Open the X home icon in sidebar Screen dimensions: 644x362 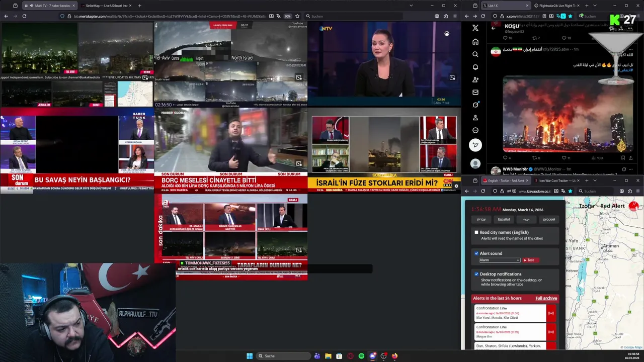pyautogui.click(x=475, y=42)
